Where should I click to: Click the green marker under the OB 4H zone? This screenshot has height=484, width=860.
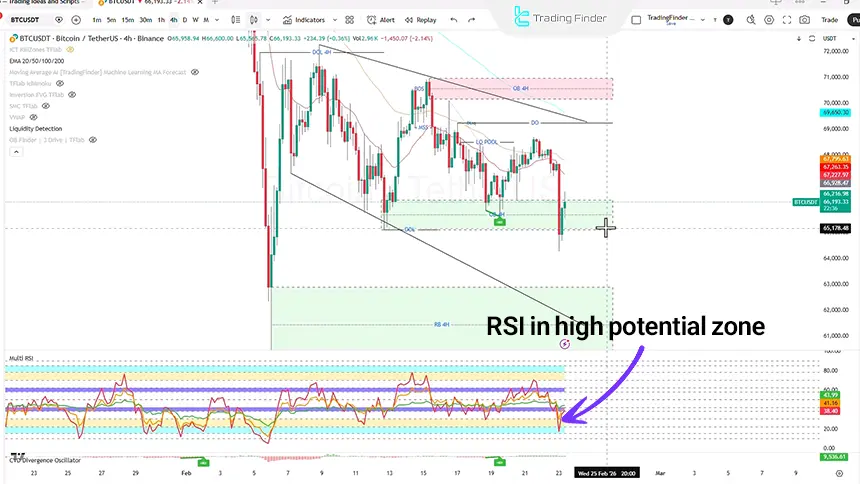499,222
